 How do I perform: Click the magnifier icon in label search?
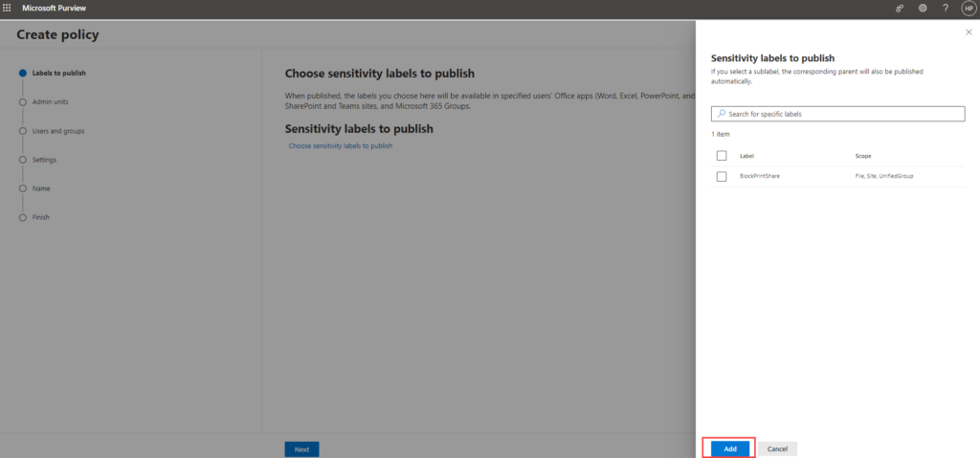tap(721, 114)
